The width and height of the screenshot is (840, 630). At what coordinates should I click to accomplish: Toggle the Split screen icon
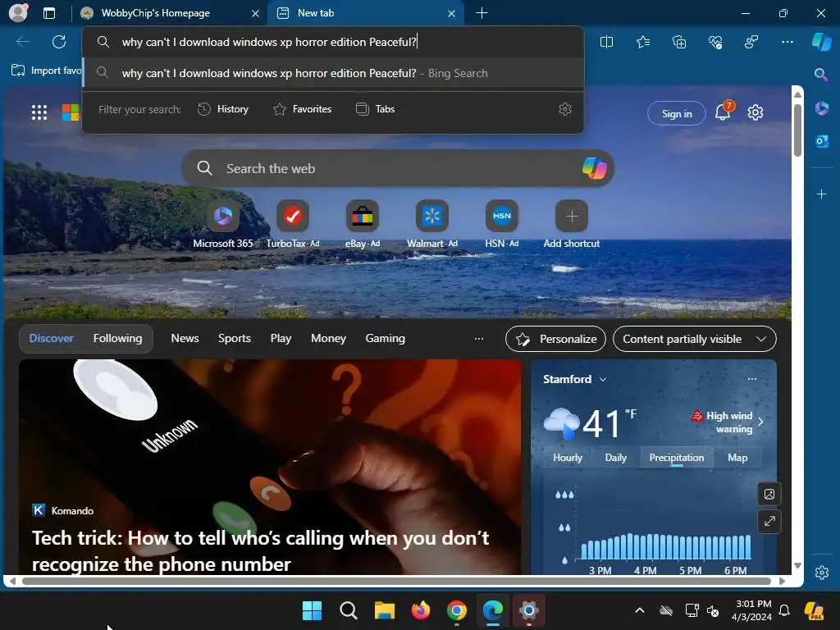click(606, 42)
